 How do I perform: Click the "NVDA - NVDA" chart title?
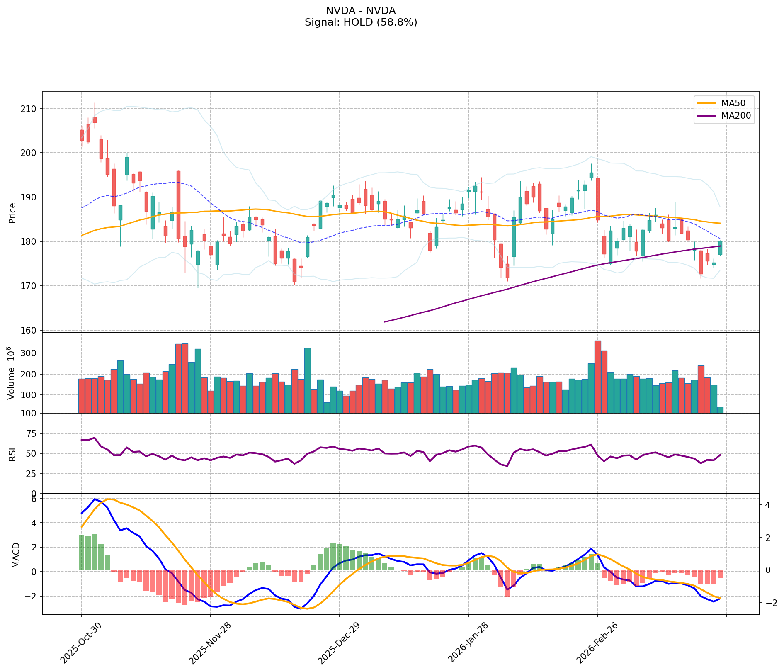point(361,11)
